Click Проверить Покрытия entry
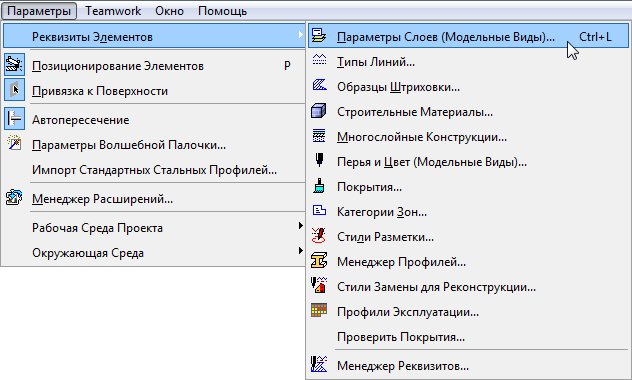The width and height of the screenshot is (632, 380). click(x=401, y=337)
